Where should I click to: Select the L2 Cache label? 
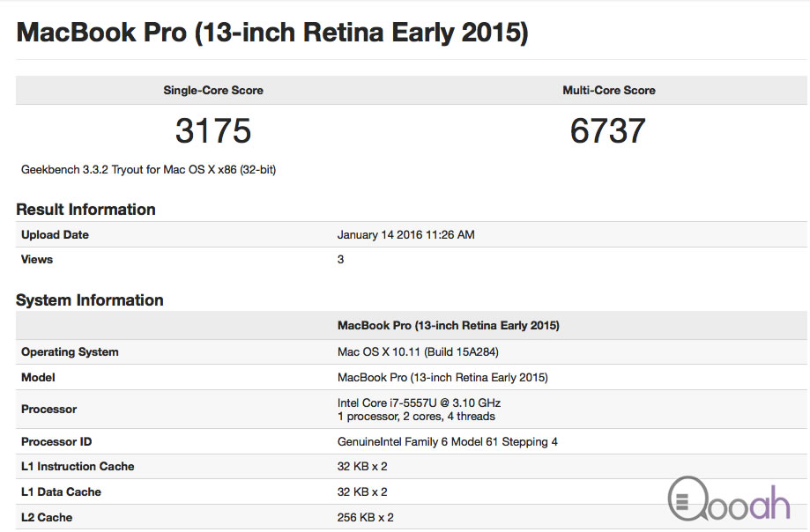(47, 518)
